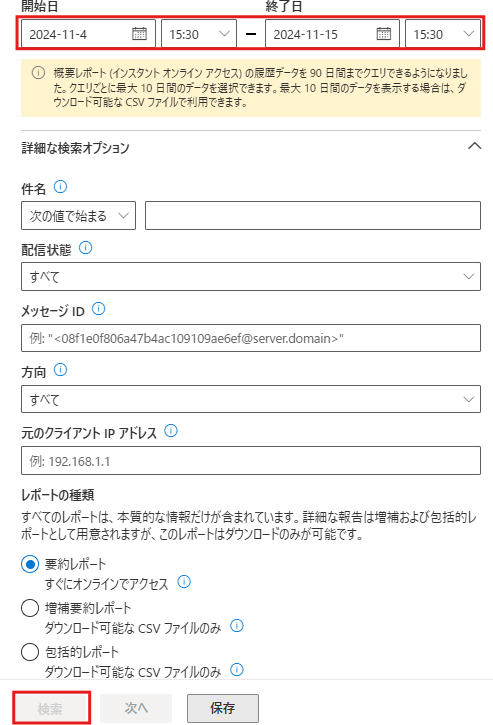
Task: Open the 次の値で始まる subject condition dropdown
Action: 78,215
